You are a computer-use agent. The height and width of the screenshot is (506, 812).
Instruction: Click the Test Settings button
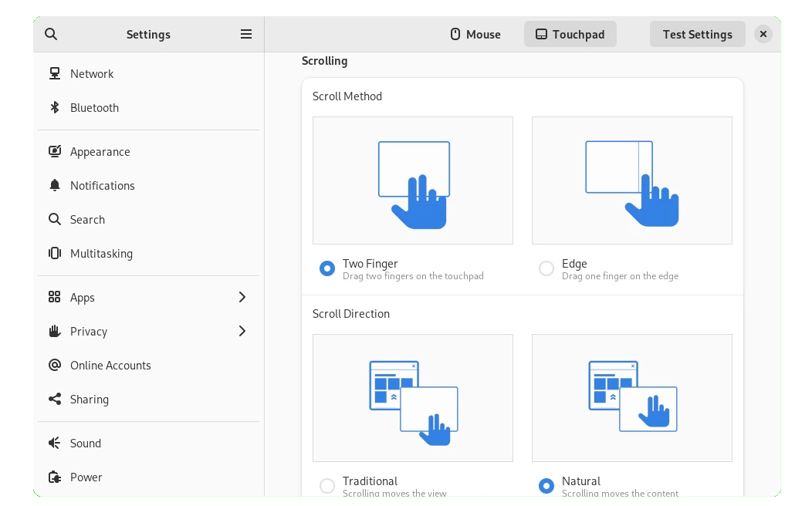click(697, 35)
